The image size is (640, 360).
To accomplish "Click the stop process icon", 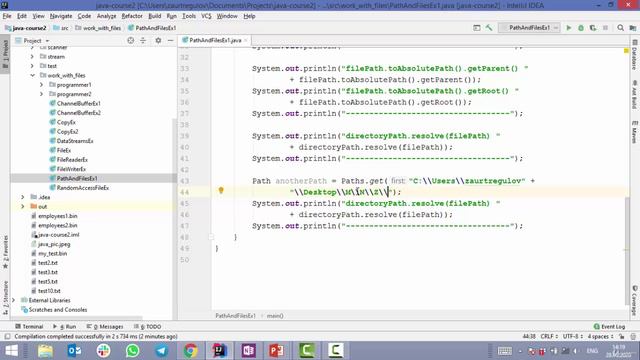I will tap(605, 28).
